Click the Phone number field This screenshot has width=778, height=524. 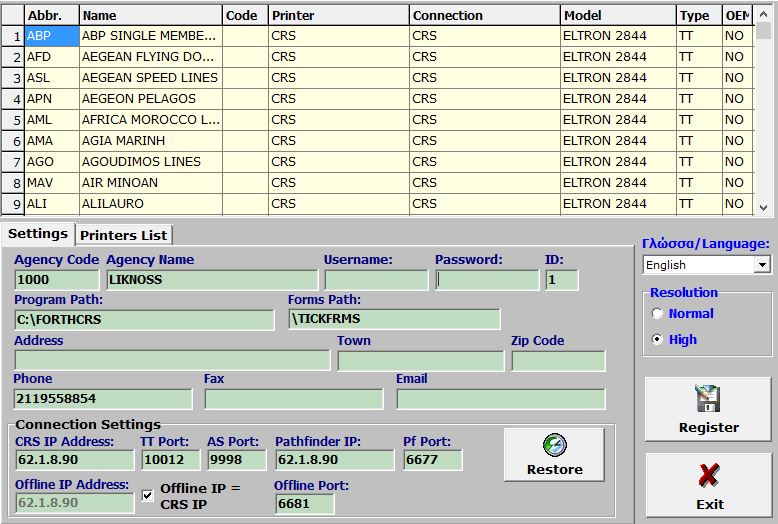point(102,399)
